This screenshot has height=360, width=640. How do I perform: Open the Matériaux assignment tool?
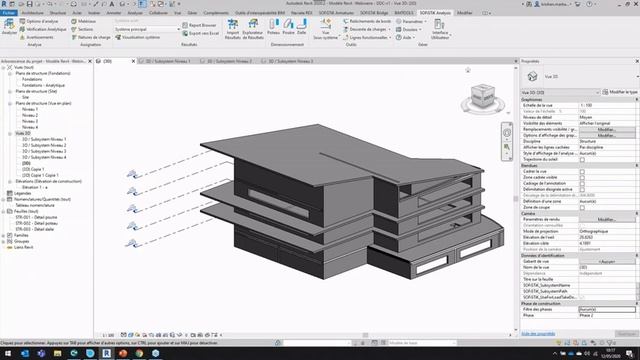click(x=84, y=21)
